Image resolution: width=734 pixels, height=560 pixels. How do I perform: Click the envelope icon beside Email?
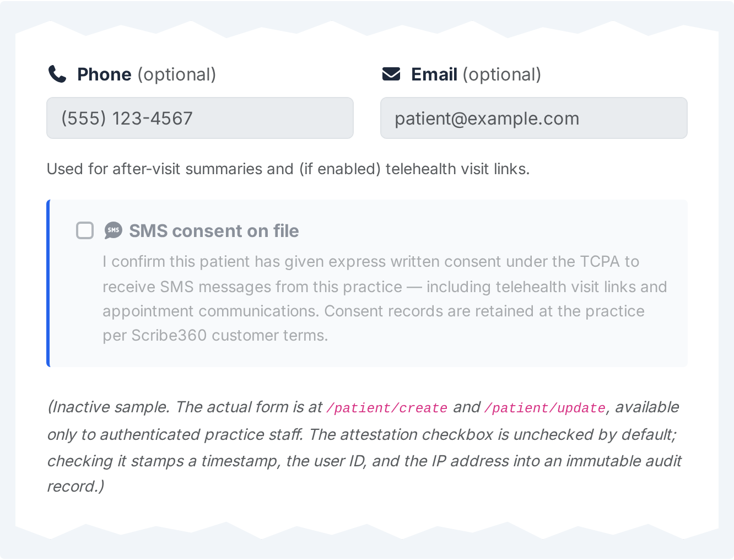click(391, 74)
